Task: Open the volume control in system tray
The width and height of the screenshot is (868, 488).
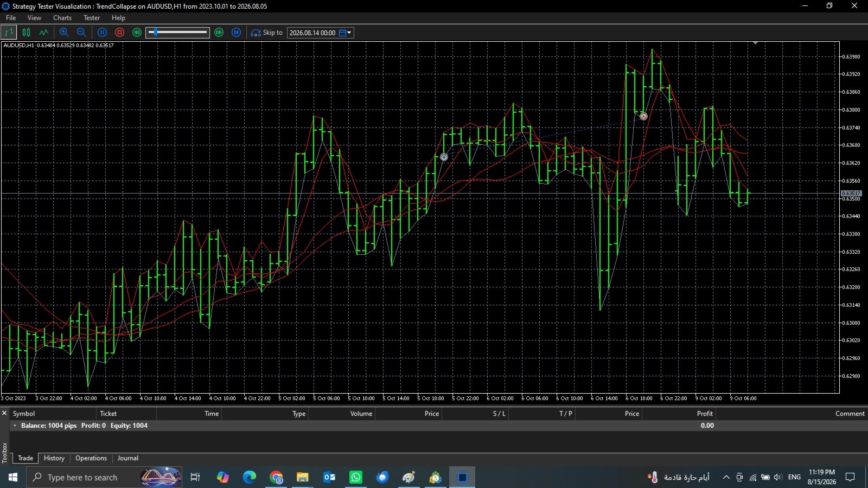Action: (x=778, y=477)
